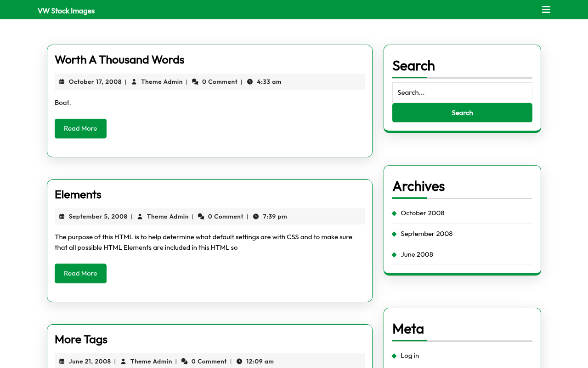
Task: Focus the Search... input field
Action: click(462, 92)
